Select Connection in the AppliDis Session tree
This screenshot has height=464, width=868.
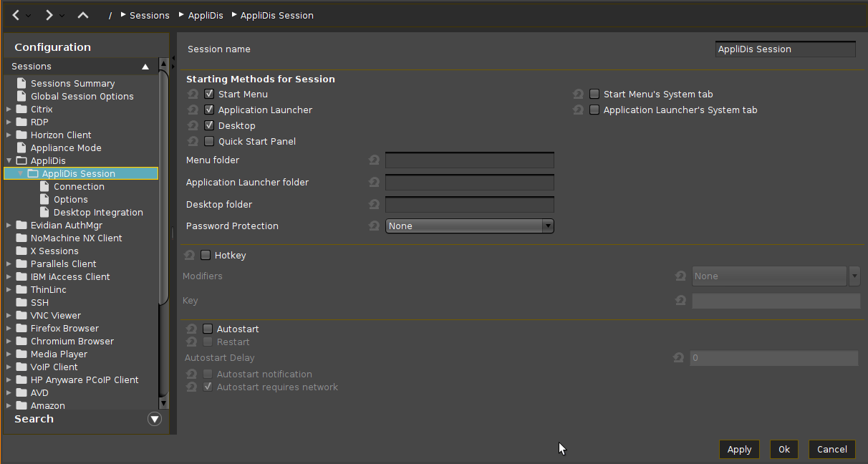79,187
